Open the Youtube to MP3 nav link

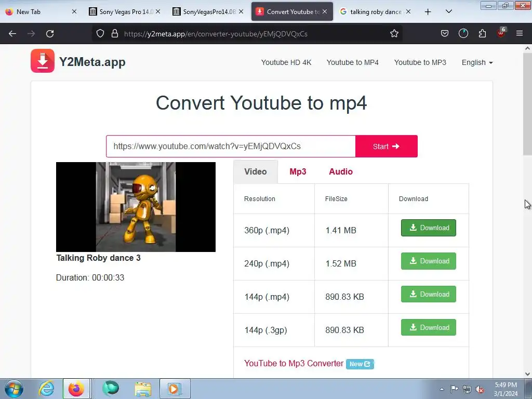pyautogui.click(x=420, y=62)
